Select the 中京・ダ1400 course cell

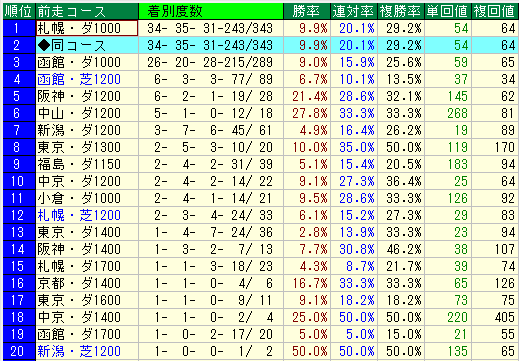[x=87, y=317]
